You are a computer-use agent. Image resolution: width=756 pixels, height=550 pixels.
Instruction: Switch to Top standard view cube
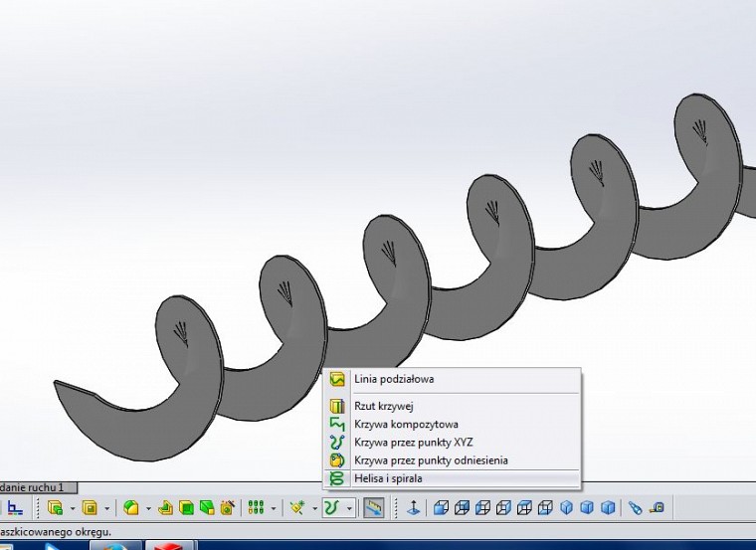point(524,507)
